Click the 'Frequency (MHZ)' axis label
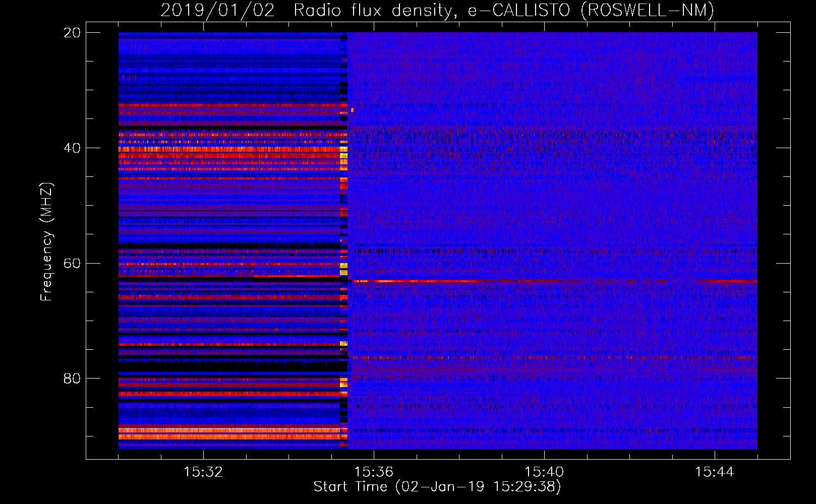816x504 pixels. click(x=46, y=242)
